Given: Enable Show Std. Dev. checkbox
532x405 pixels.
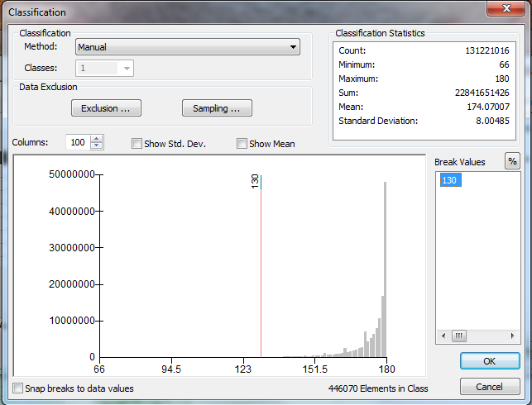Looking at the screenshot, I should pos(137,144).
